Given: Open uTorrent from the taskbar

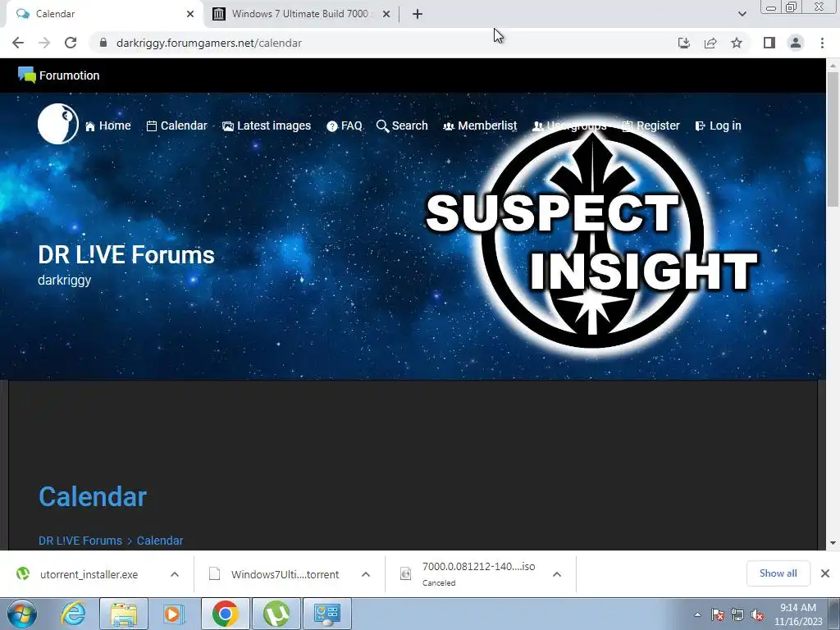Looking at the screenshot, I should tap(276, 614).
